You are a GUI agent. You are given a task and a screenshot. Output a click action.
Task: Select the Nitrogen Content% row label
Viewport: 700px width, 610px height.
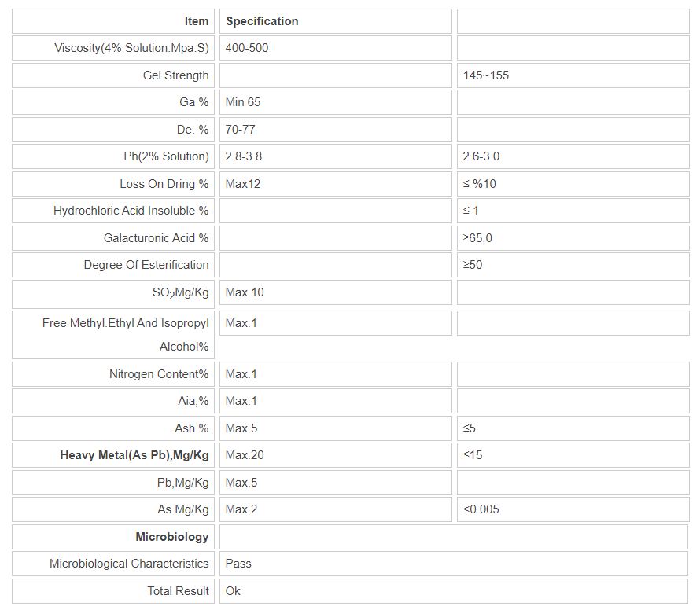click(x=159, y=374)
